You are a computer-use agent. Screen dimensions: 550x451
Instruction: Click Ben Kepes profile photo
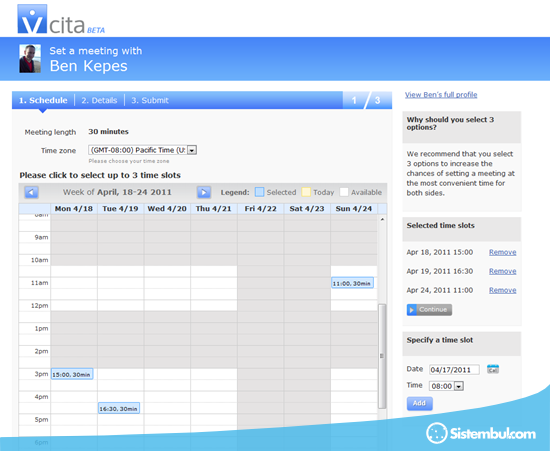click(x=30, y=59)
